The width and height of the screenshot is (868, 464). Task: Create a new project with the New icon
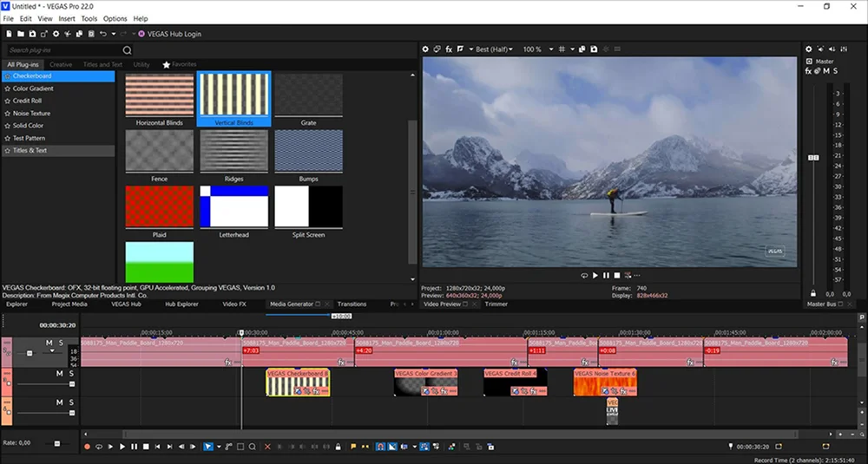click(x=9, y=34)
